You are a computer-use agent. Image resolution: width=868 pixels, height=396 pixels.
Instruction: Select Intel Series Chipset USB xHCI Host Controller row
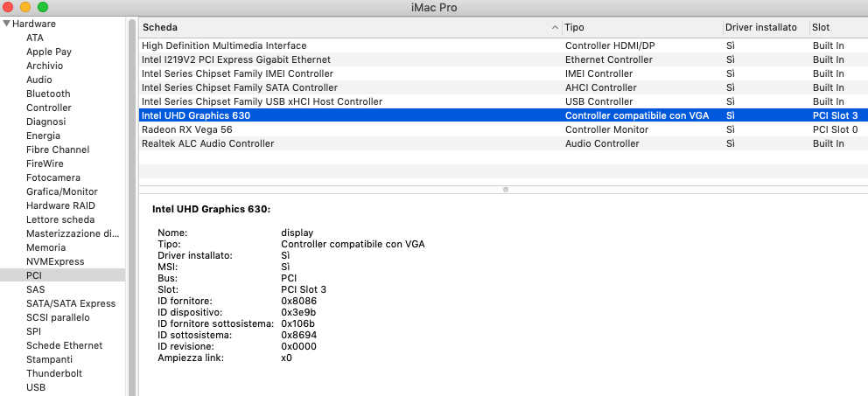pos(503,101)
